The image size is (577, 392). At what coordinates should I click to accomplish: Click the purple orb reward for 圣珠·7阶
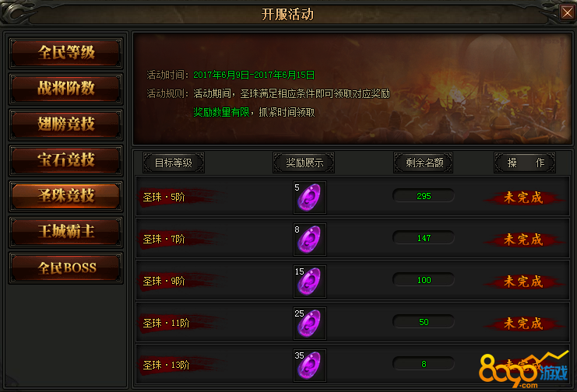[309, 239]
